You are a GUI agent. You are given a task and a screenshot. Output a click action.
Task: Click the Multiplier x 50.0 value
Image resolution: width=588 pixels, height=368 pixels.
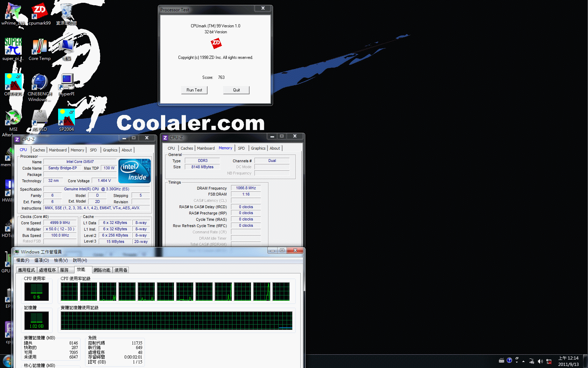click(60, 229)
